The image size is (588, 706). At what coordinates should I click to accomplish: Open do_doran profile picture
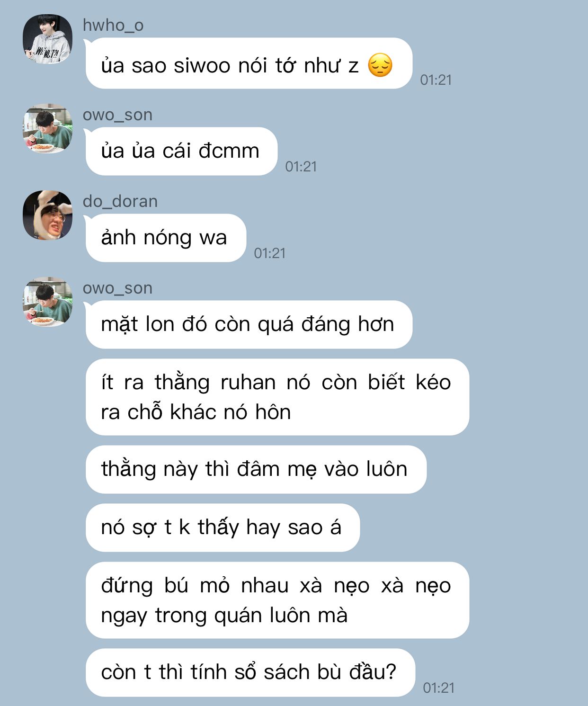coord(47,215)
